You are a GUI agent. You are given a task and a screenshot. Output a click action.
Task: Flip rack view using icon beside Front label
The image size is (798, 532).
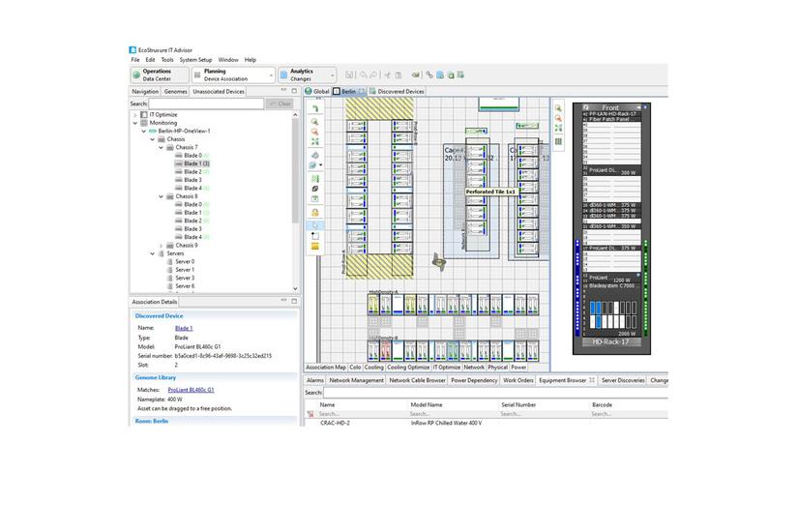pos(586,107)
